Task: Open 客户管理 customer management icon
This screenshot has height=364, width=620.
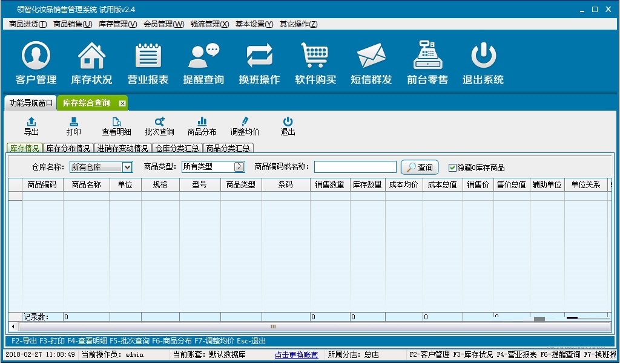Action: pos(36,56)
